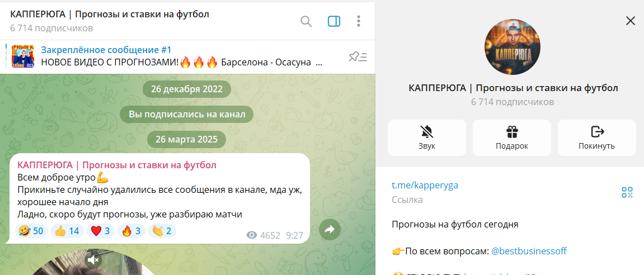Open the three-dot more options menu
Image resolution: width=644 pixels, height=275 pixels.
359,21
